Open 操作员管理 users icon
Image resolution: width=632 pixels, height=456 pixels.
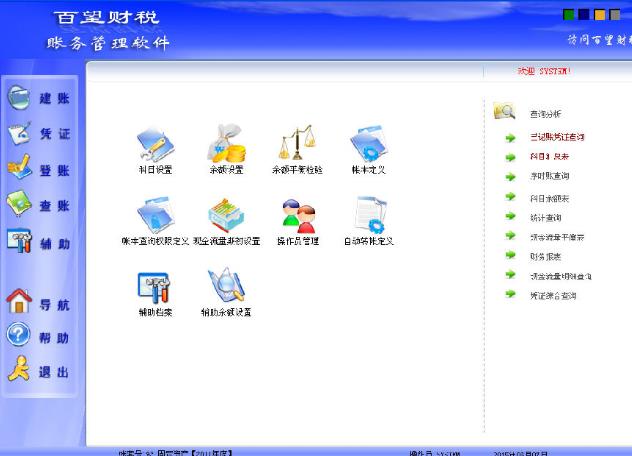tap(297, 217)
